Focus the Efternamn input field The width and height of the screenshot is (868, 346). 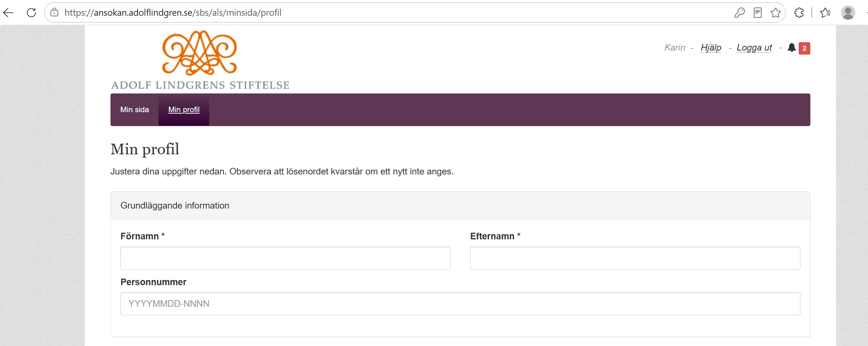point(635,258)
